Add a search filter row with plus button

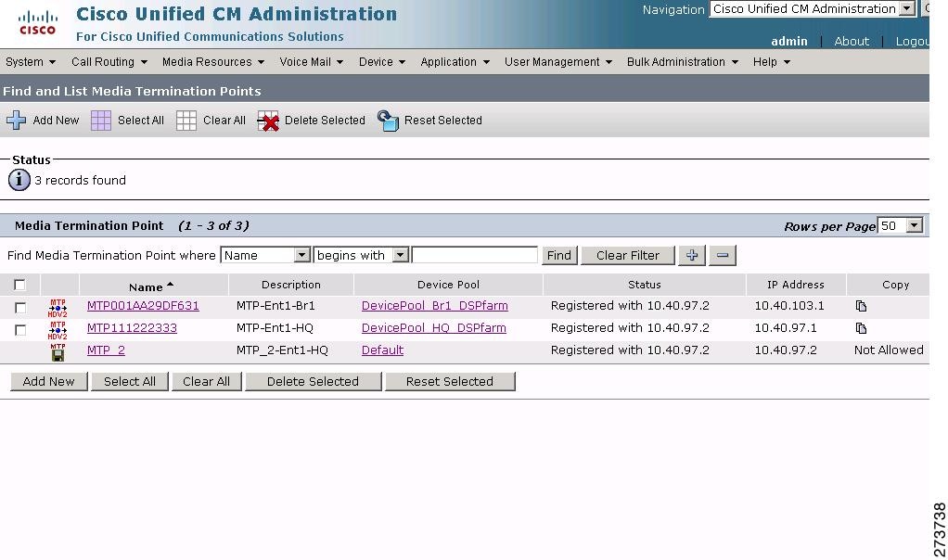[692, 256]
